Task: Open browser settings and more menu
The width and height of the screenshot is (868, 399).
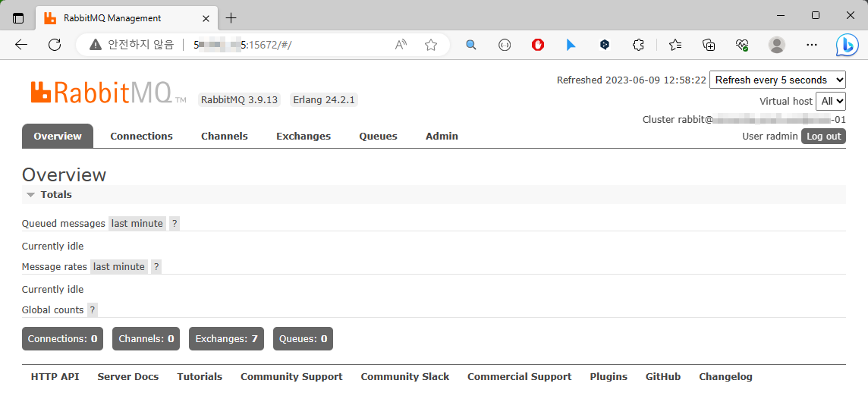Action: pyautogui.click(x=812, y=45)
